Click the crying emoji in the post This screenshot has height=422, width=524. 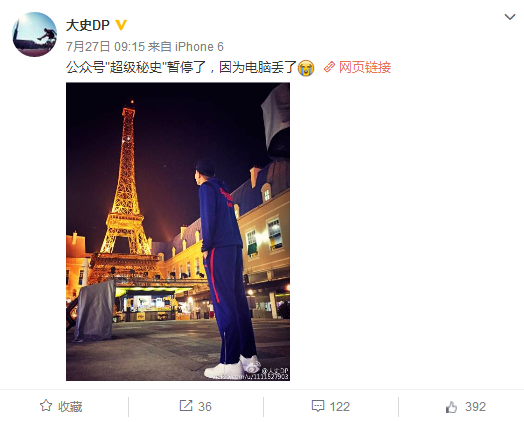click(x=306, y=68)
